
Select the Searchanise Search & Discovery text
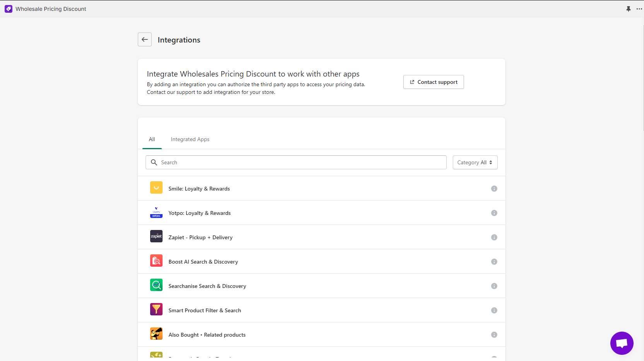207,286
